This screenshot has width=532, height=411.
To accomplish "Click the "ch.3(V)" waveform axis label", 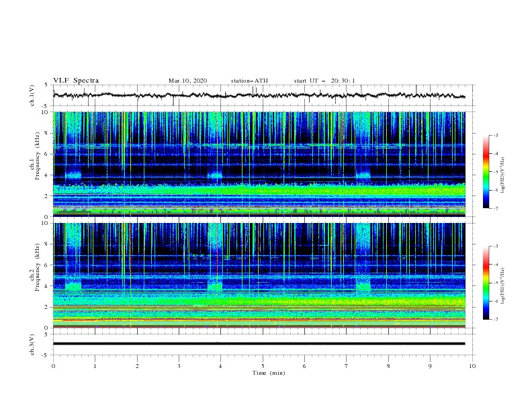I will [32, 345].
